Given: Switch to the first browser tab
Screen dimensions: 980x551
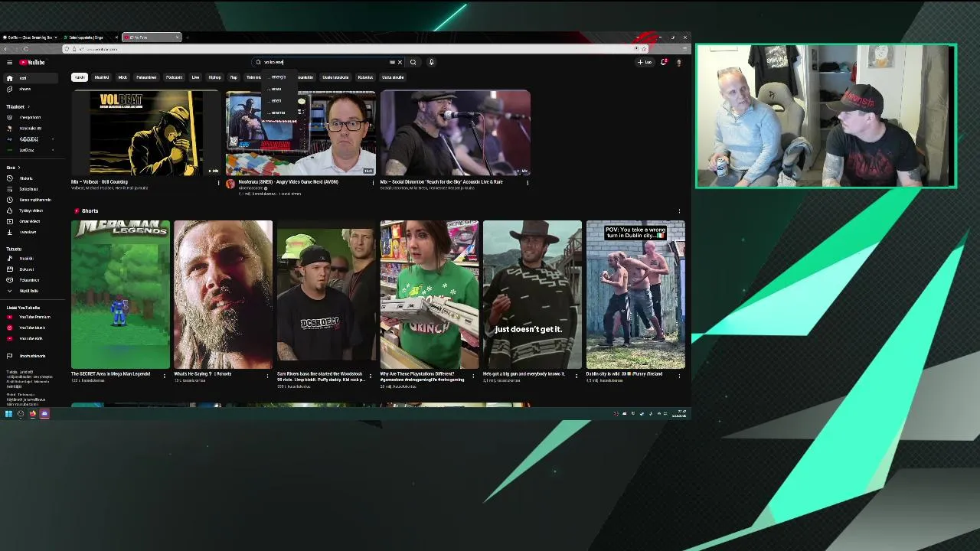Looking at the screenshot, I should tap(31, 37).
